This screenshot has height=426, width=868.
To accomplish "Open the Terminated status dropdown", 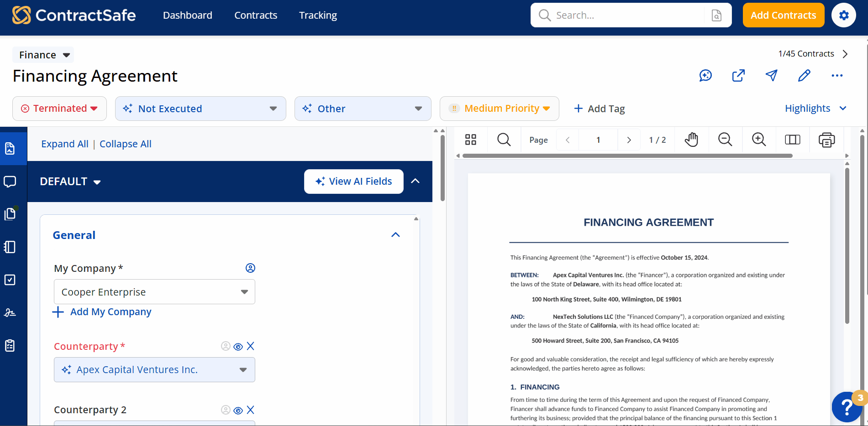I will point(59,109).
